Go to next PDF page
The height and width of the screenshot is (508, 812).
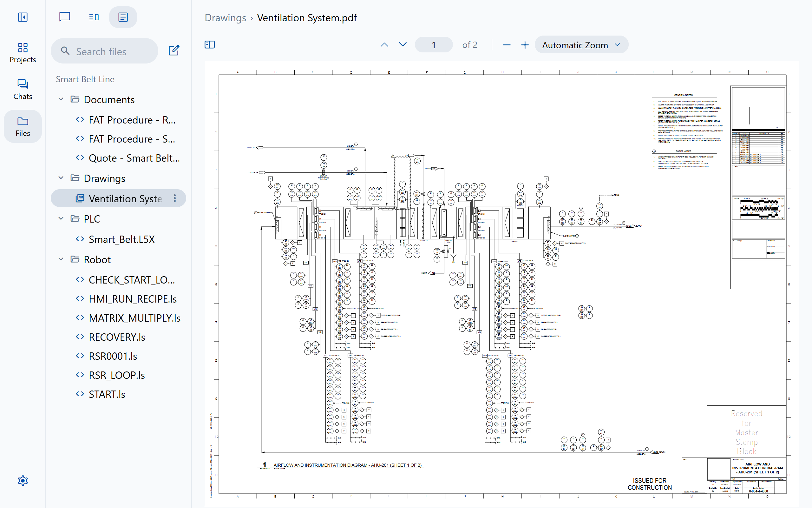tap(403, 45)
